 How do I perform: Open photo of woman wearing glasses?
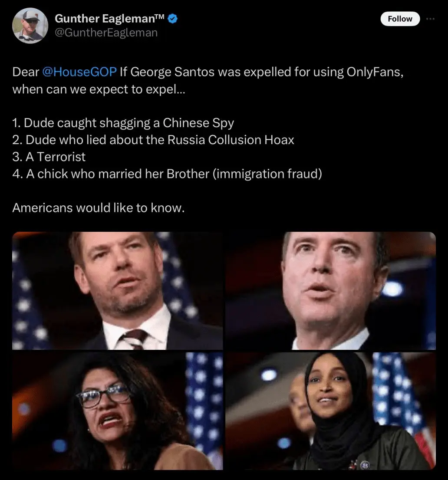click(x=118, y=411)
